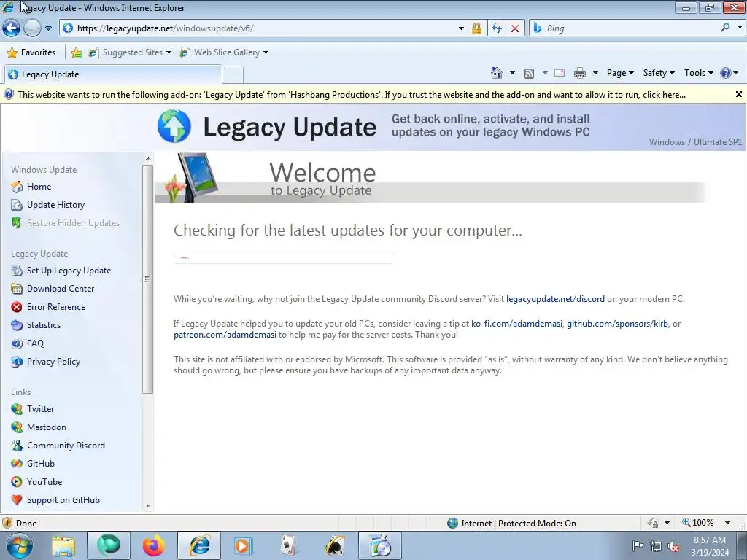Image resolution: width=747 pixels, height=560 pixels.
Task: Expand the Web Slice Gallery dropdown
Action: pos(266,52)
